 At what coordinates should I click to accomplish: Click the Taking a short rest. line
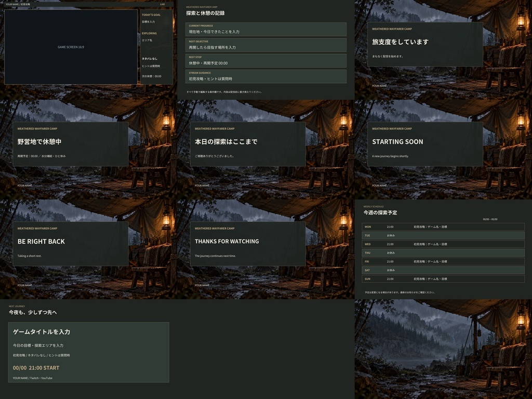click(30, 256)
